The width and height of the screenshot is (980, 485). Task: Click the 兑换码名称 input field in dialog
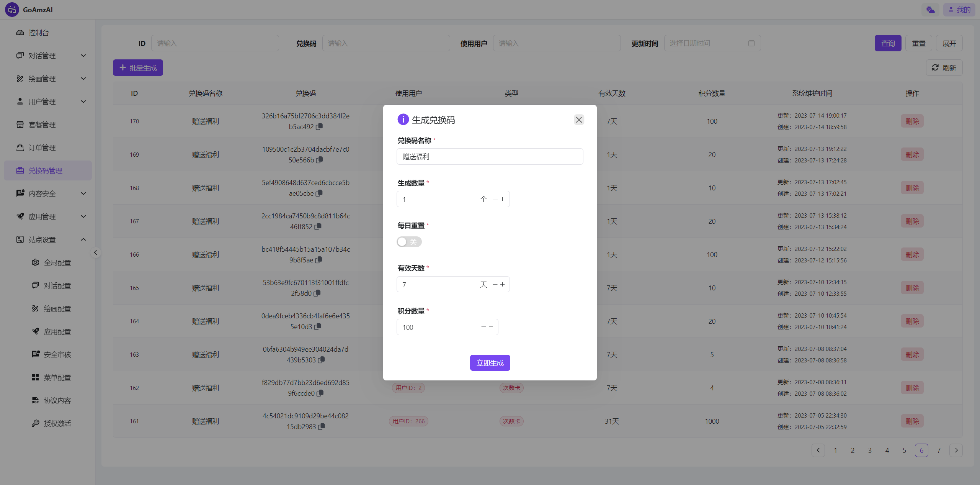click(490, 156)
